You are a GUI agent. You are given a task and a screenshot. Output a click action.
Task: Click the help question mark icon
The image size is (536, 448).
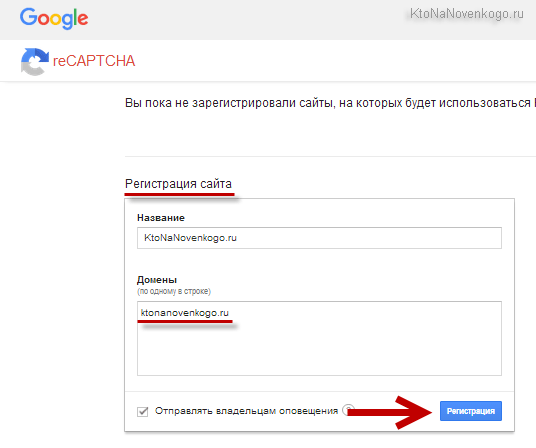[347, 409]
